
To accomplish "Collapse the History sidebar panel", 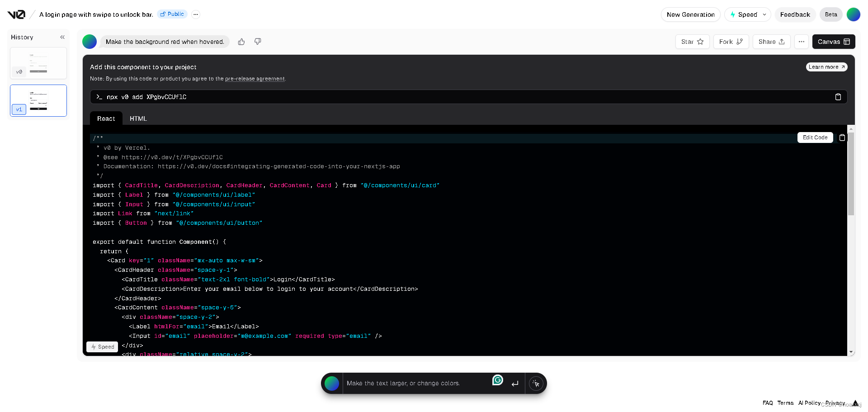I will [x=62, y=37].
